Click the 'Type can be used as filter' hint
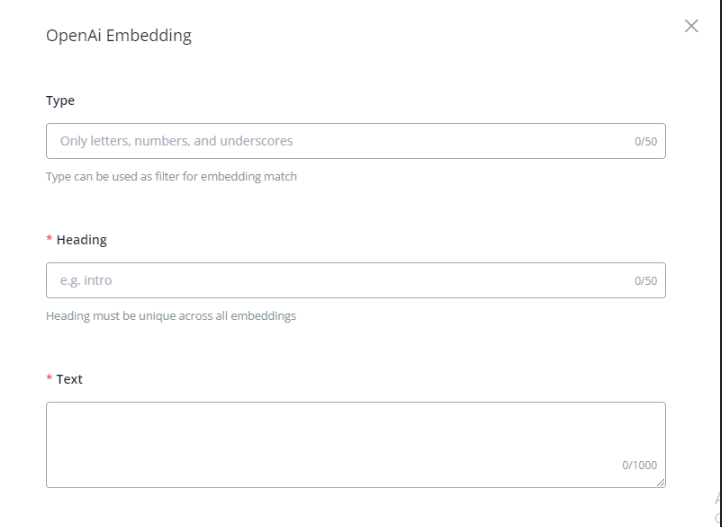 [x=172, y=177]
